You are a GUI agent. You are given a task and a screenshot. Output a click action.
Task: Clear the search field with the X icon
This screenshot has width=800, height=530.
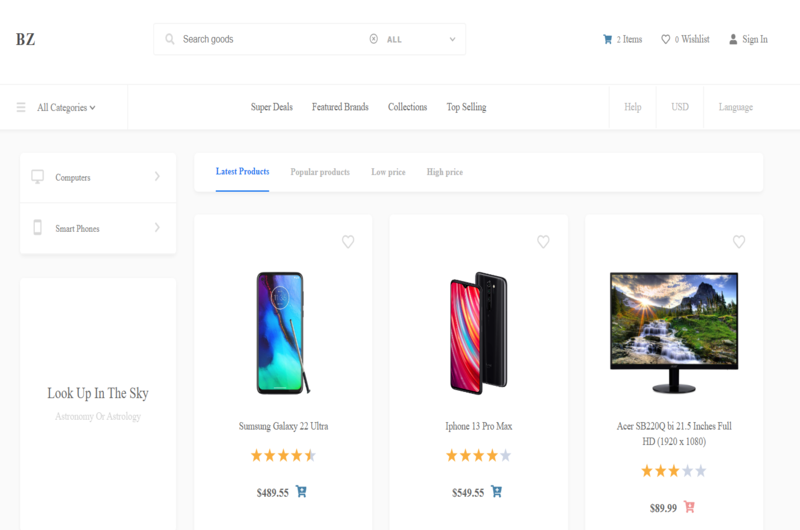coord(374,40)
